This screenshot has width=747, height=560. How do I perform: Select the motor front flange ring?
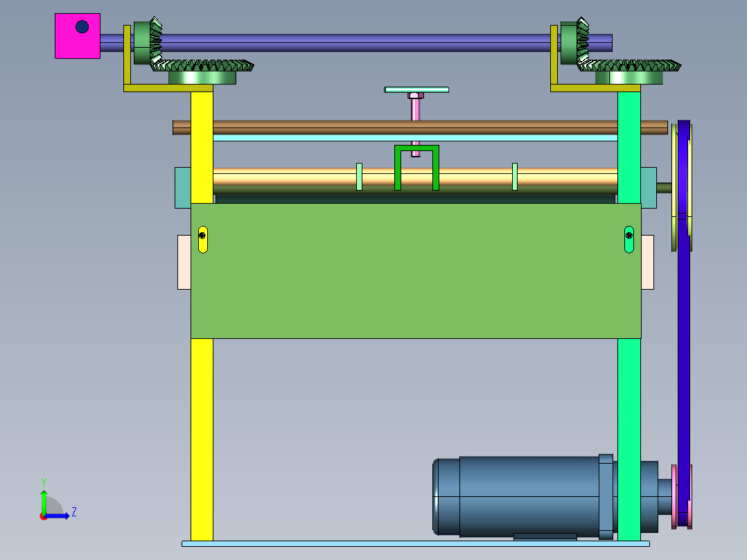click(606, 497)
